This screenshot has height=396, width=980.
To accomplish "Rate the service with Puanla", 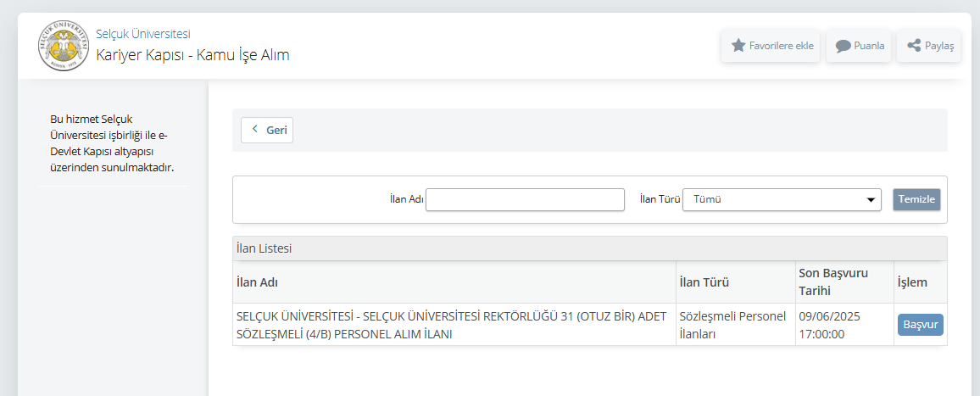I will pyautogui.click(x=859, y=46).
